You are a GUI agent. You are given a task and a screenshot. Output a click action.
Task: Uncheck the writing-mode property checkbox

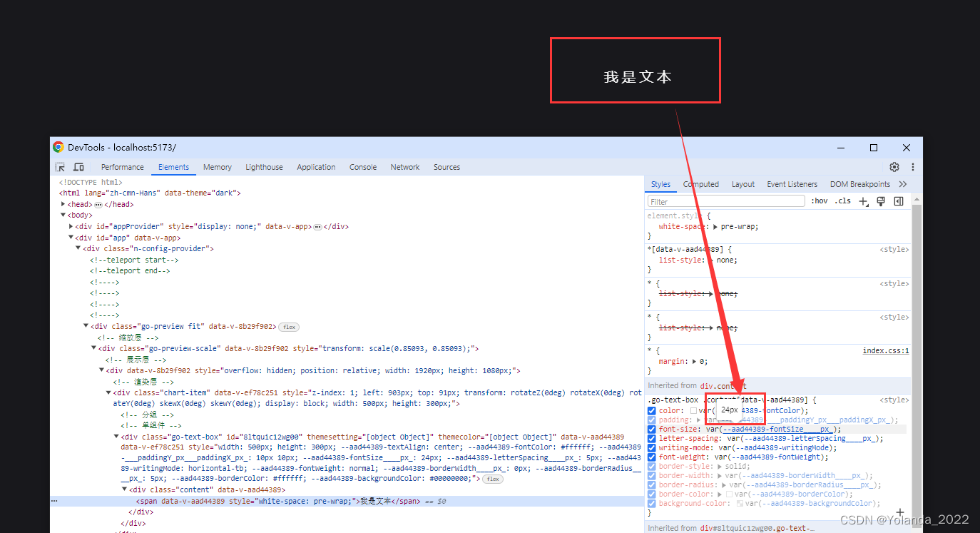click(651, 447)
